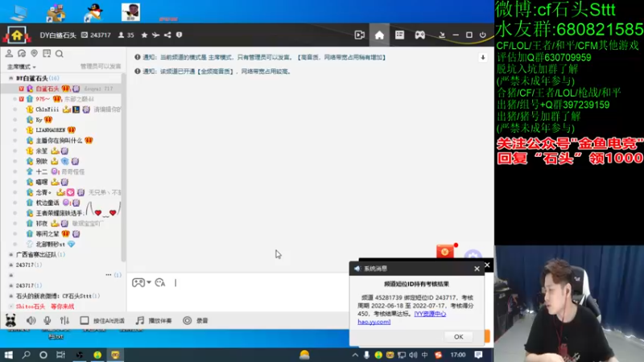Toggle the microphone icon
This screenshot has height=362, width=644.
[x=47, y=320]
